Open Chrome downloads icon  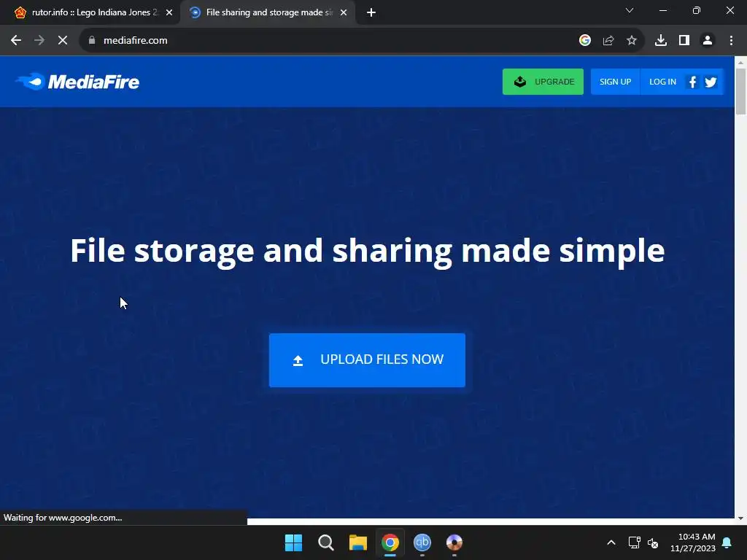pos(661,41)
